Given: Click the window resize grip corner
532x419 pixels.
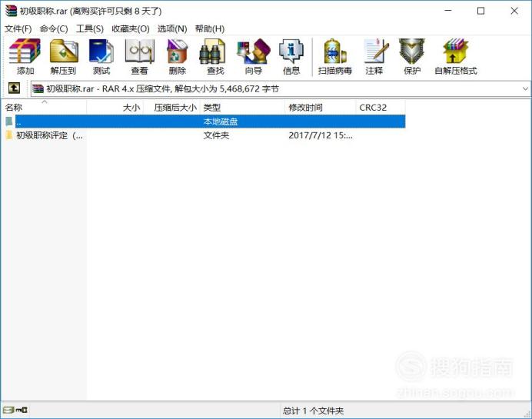Looking at the screenshot, I should [x=527, y=414].
